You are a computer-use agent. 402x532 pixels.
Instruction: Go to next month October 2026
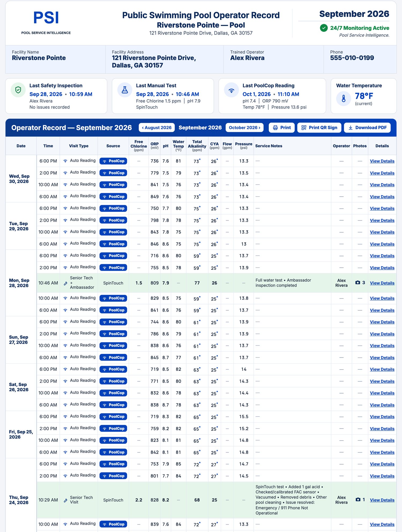pyautogui.click(x=245, y=128)
